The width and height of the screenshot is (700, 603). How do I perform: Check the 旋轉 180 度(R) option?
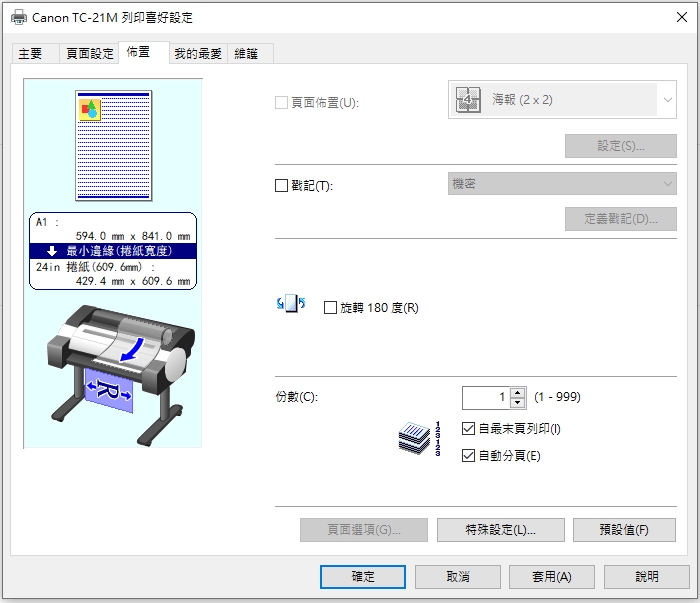pos(330,308)
